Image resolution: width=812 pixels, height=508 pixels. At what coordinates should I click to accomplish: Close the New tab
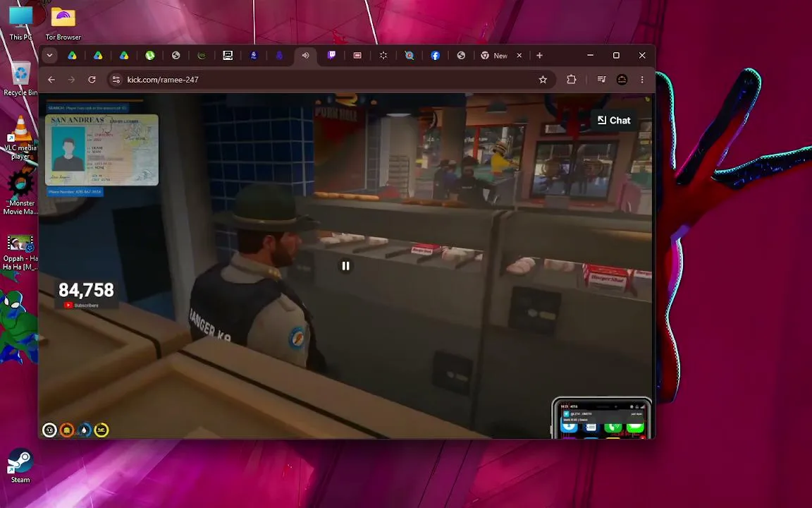(519, 56)
